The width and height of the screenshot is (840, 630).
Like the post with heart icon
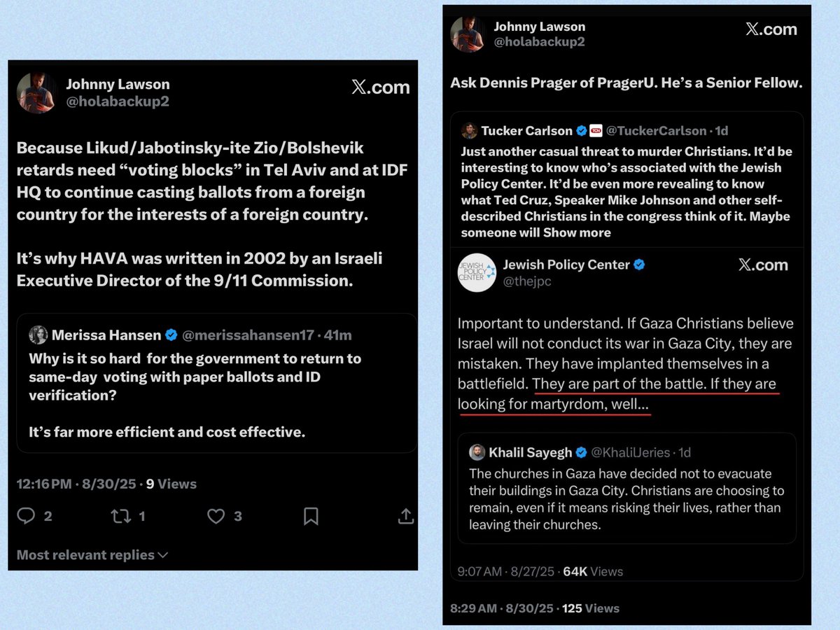coord(216,517)
